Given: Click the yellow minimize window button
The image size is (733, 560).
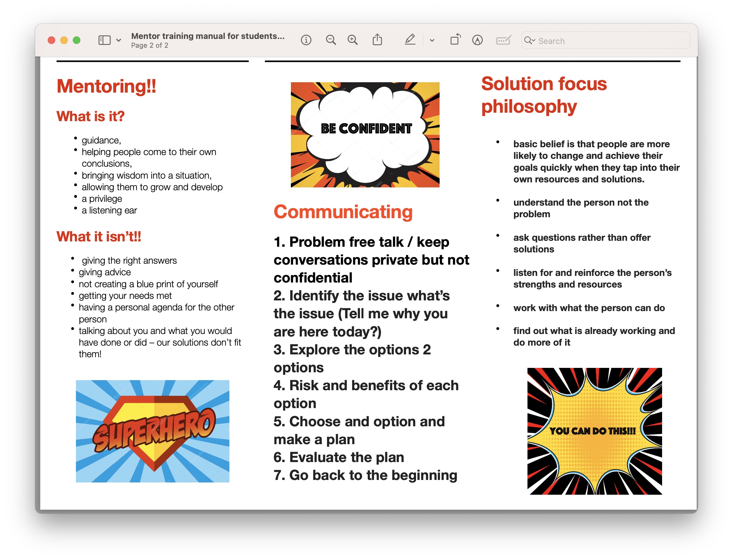Looking at the screenshot, I should tap(64, 40).
